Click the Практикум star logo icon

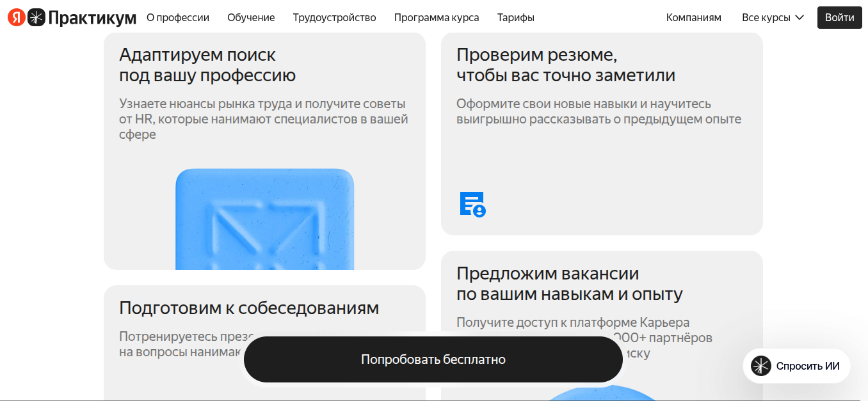pyautogui.click(x=36, y=17)
